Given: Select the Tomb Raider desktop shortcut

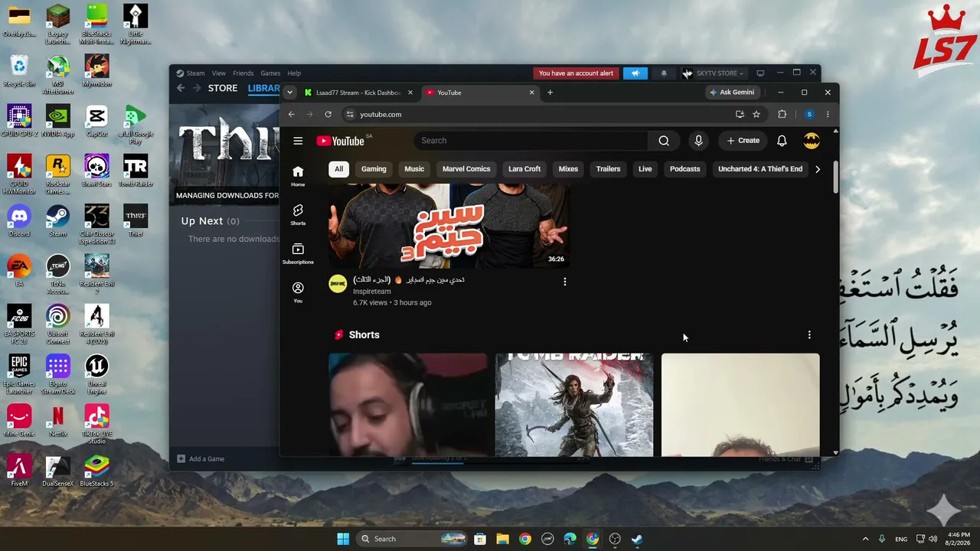Looking at the screenshot, I should tap(136, 170).
